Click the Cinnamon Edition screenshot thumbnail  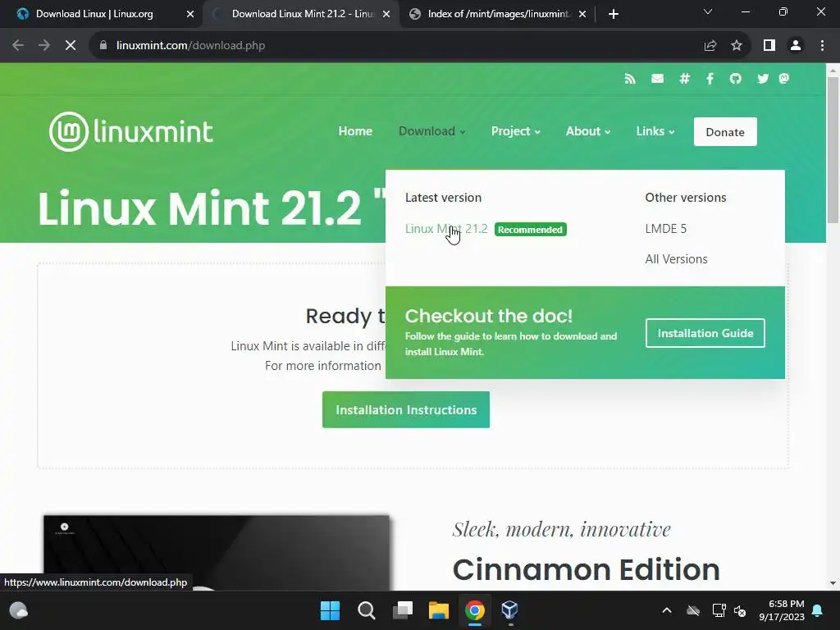click(217, 553)
